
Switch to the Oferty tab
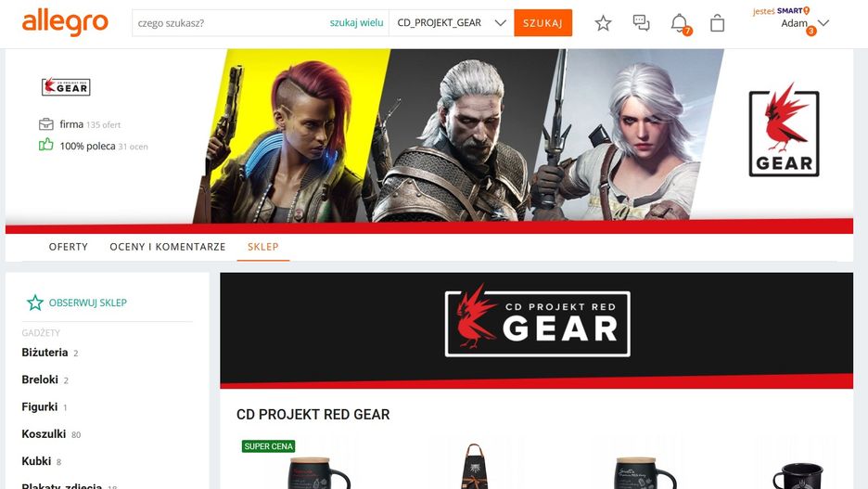click(68, 247)
